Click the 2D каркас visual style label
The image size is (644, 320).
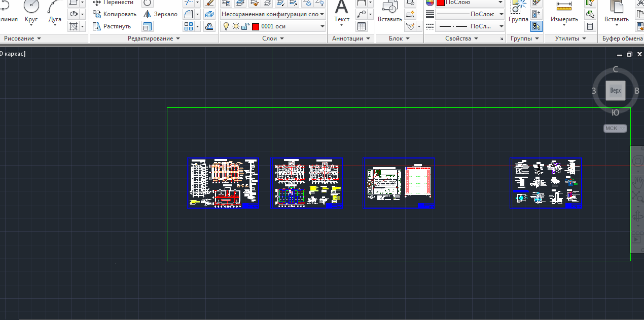(13, 53)
